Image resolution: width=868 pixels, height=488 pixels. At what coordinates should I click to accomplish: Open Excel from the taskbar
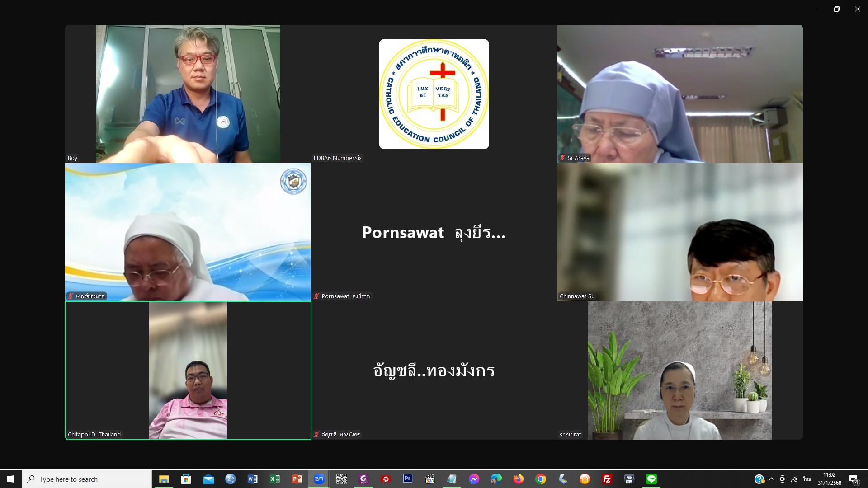(x=274, y=479)
